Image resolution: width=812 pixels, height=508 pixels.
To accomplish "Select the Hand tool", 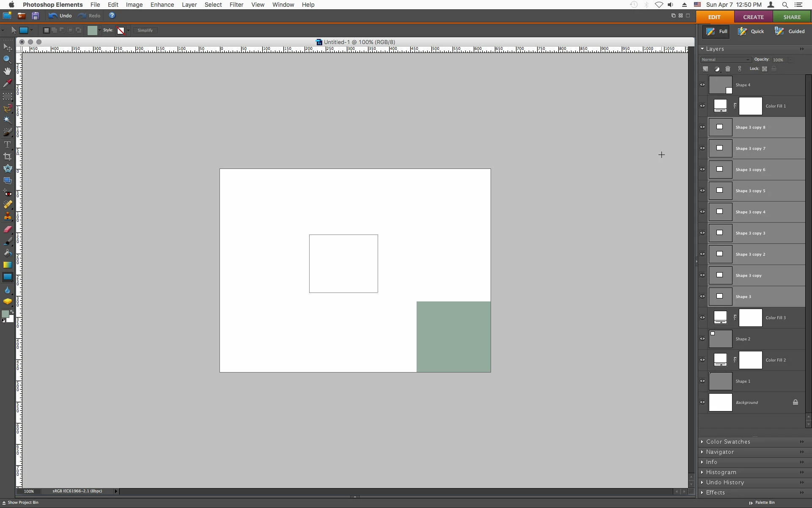I will [7, 71].
